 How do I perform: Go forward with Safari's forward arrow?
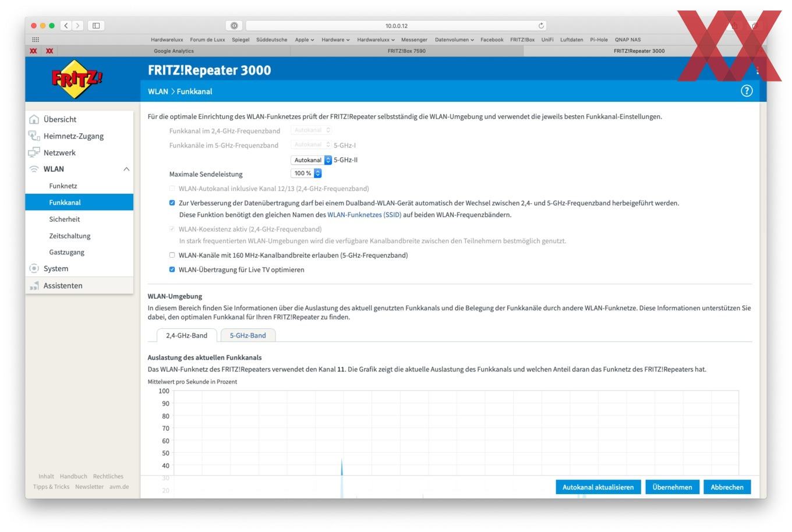pyautogui.click(x=78, y=26)
